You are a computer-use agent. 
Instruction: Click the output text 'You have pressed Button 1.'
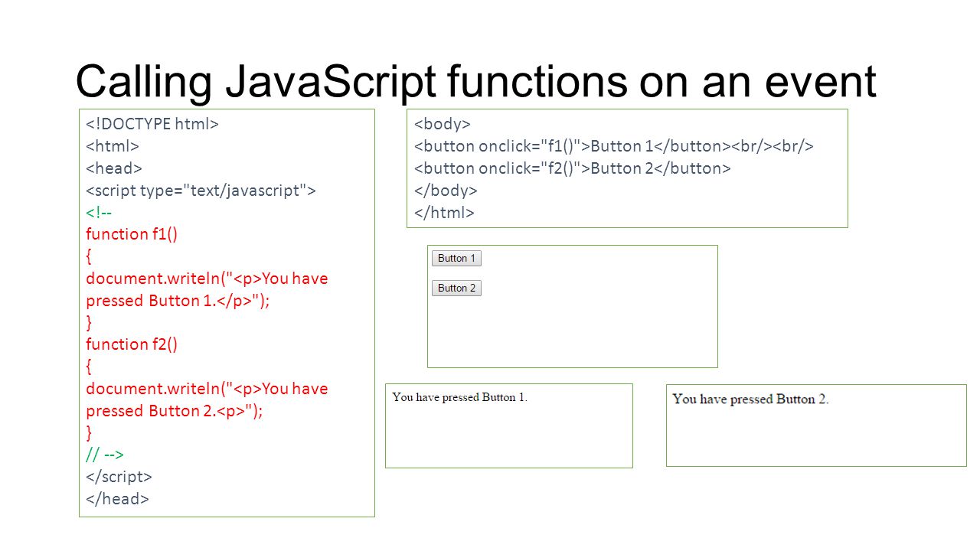(x=459, y=397)
